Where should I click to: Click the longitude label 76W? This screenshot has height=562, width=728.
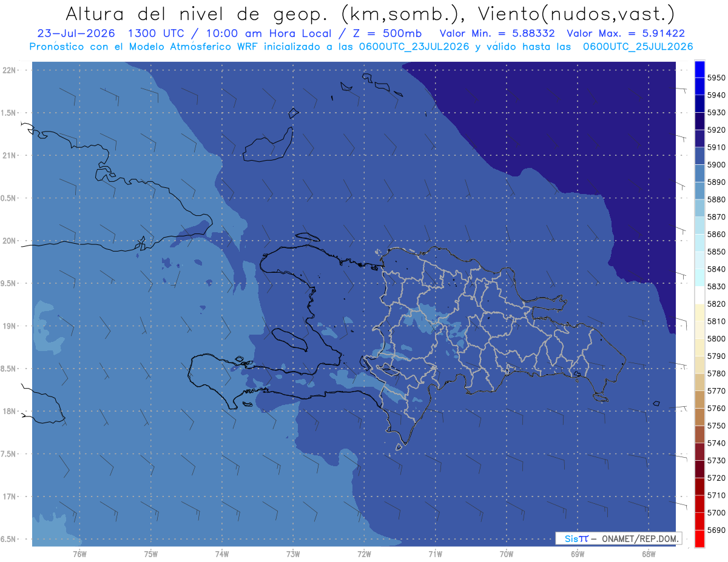[x=79, y=554]
